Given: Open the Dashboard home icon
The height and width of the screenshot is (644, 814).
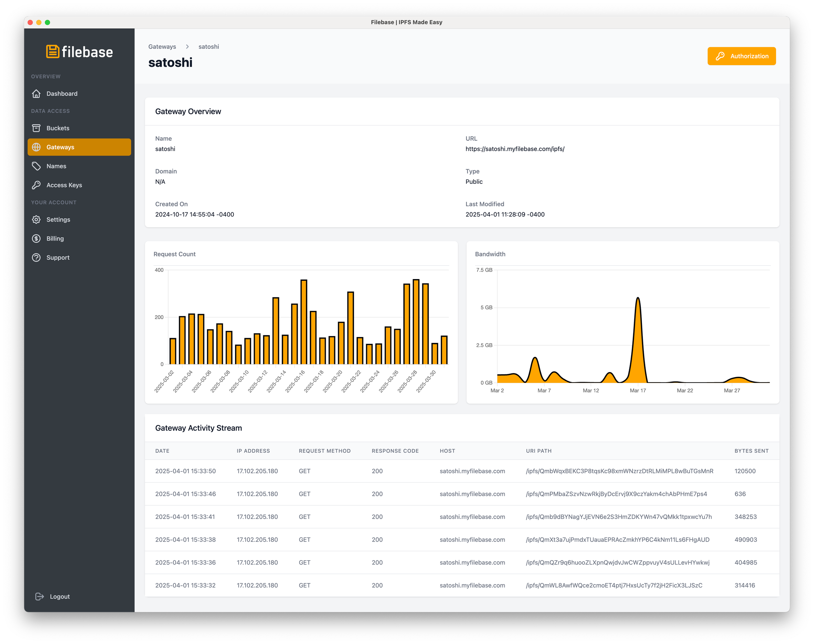Looking at the screenshot, I should (x=36, y=94).
